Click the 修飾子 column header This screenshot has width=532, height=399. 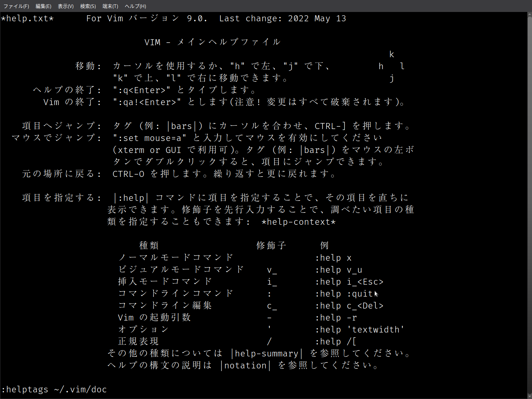pyautogui.click(x=272, y=246)
